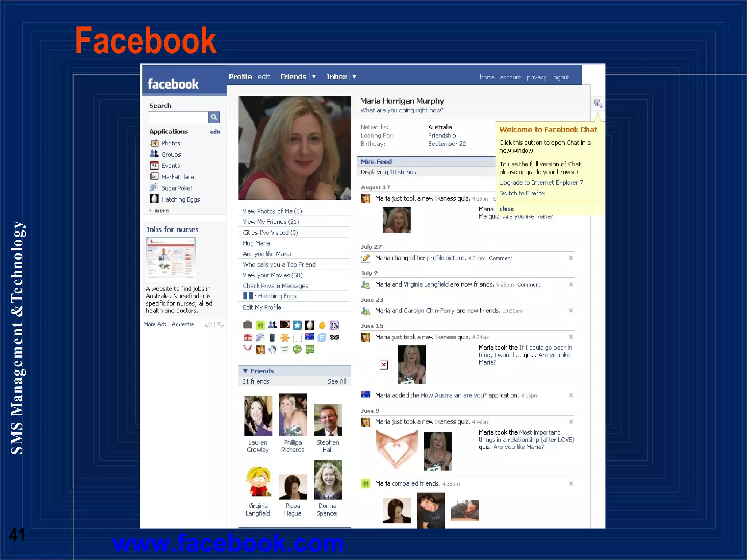747x560 pixels.
Task: Open the Groups application icon
Action: [x=154, y=154]
